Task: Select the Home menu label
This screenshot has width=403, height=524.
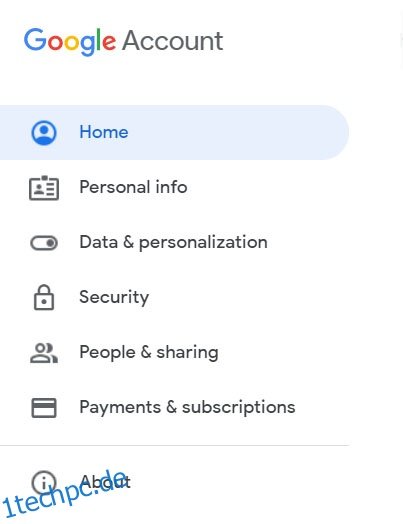Action: pyautogui.click(x=104, y=132)
